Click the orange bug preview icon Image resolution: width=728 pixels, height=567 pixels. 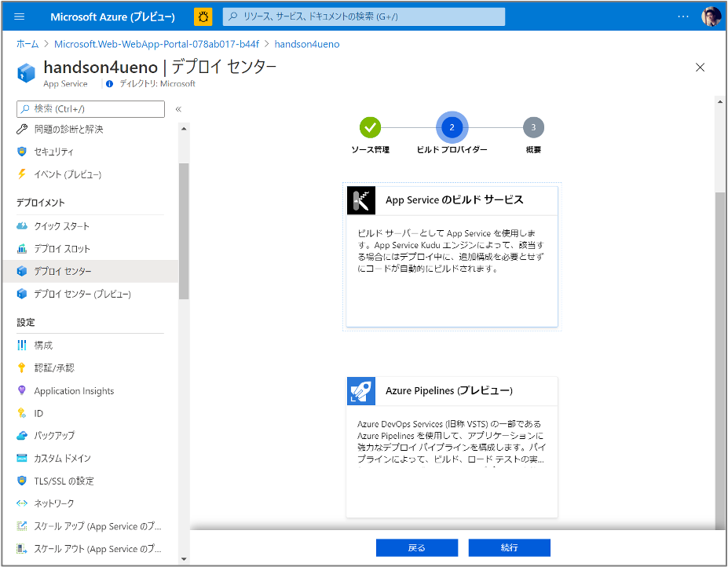(x=203, y=16)
